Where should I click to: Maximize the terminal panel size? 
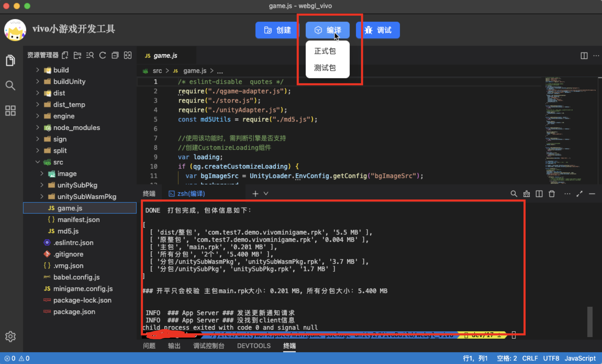pos(579,194)
